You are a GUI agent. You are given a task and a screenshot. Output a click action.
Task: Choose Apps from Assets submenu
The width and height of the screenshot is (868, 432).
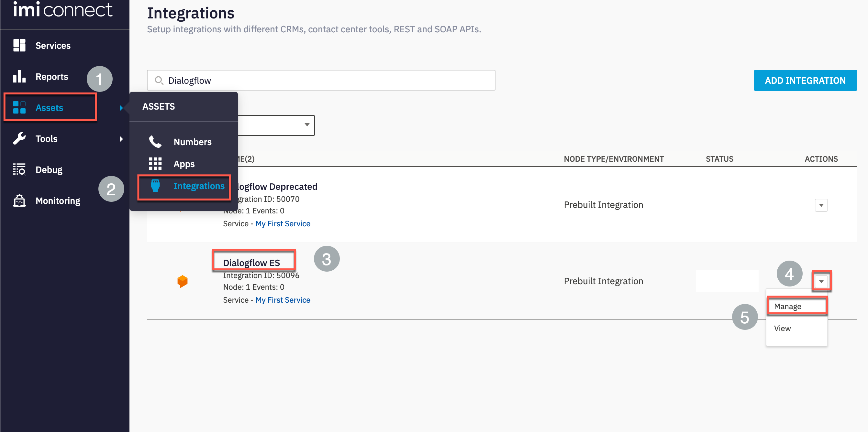184,164
